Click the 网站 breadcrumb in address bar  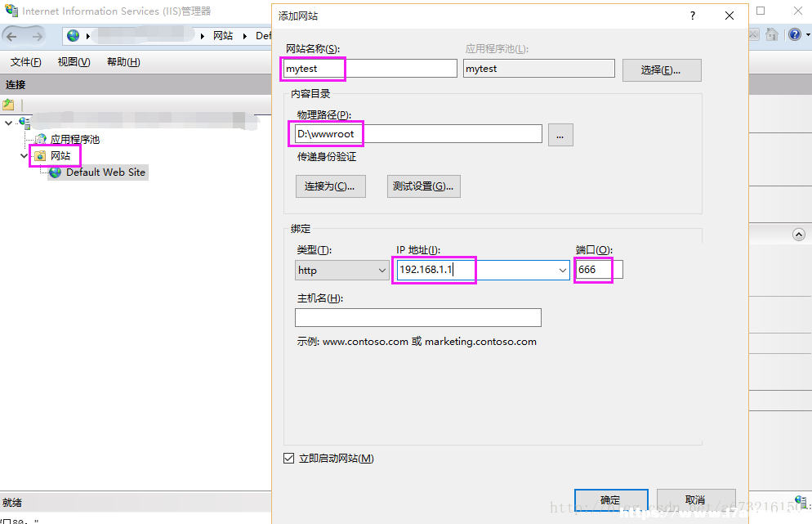pyautogui.click(x=223, y=36)
